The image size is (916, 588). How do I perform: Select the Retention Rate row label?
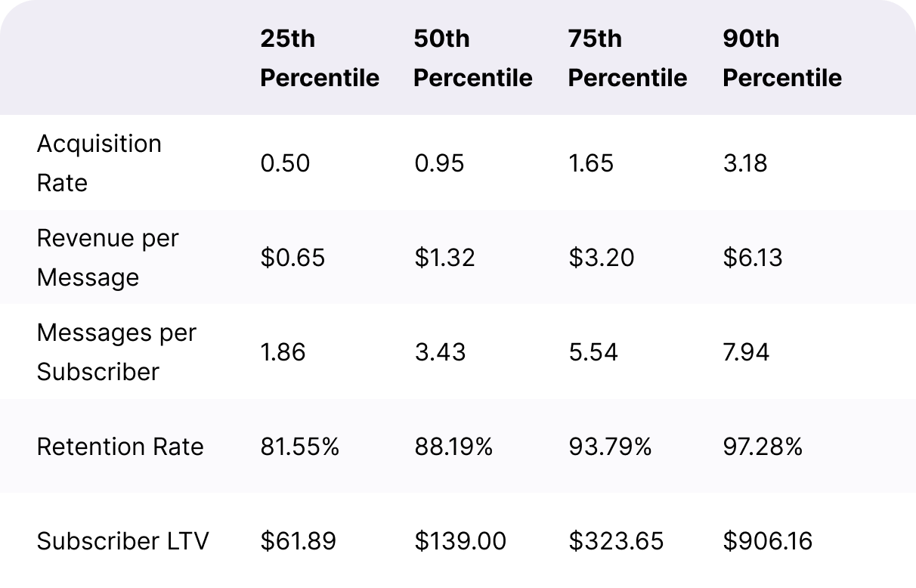(120, 447)
